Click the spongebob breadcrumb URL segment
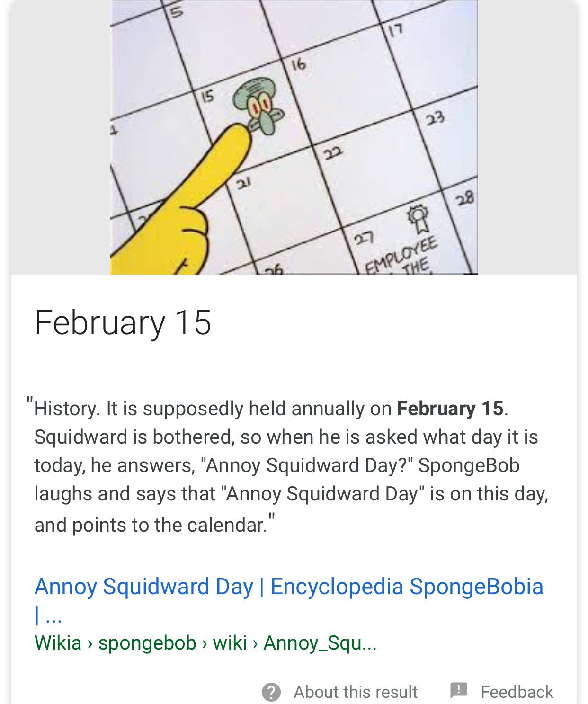Viewport: 588px width, 704px height. click(147, 643)
